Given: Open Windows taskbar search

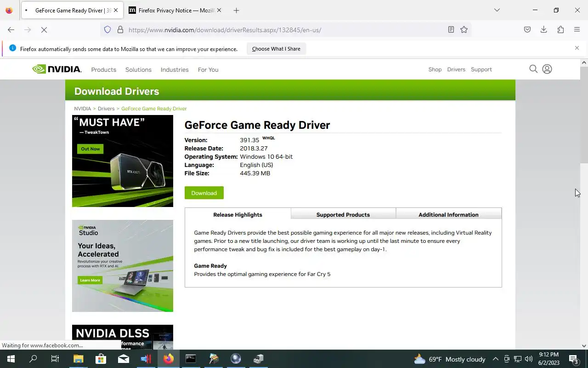Looking at the screenshot, I should [33, 359].
